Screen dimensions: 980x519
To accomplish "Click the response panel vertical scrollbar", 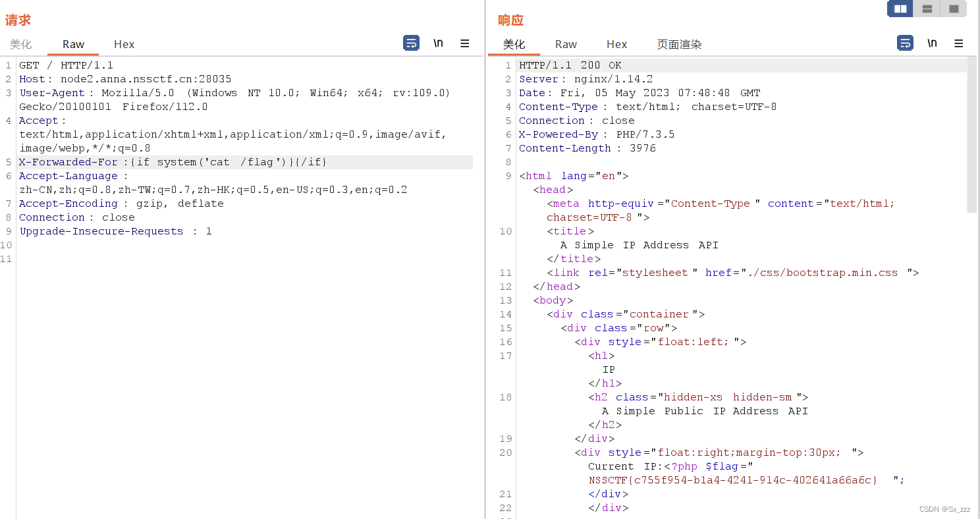I will coord(972,135).
